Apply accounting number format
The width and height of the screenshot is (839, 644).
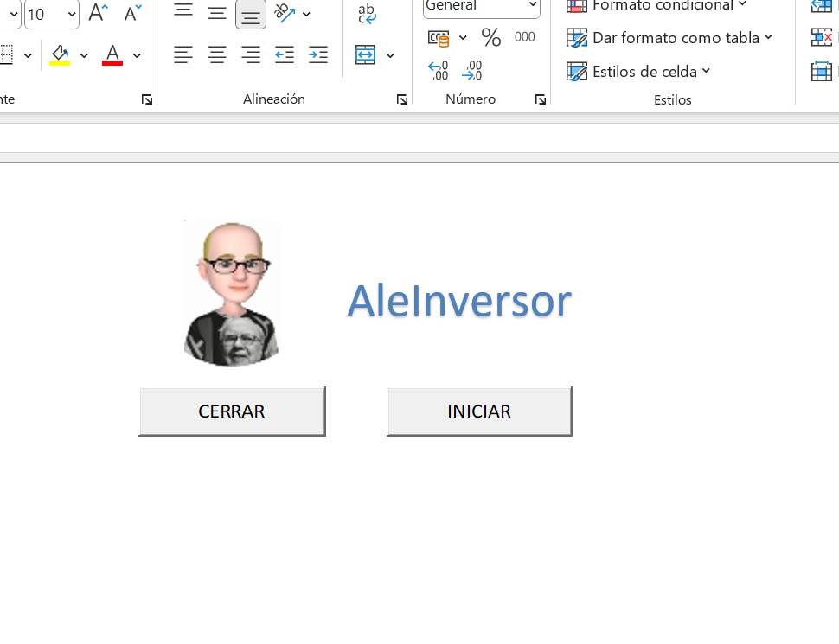pyautogui.click(x=439, y=38)
